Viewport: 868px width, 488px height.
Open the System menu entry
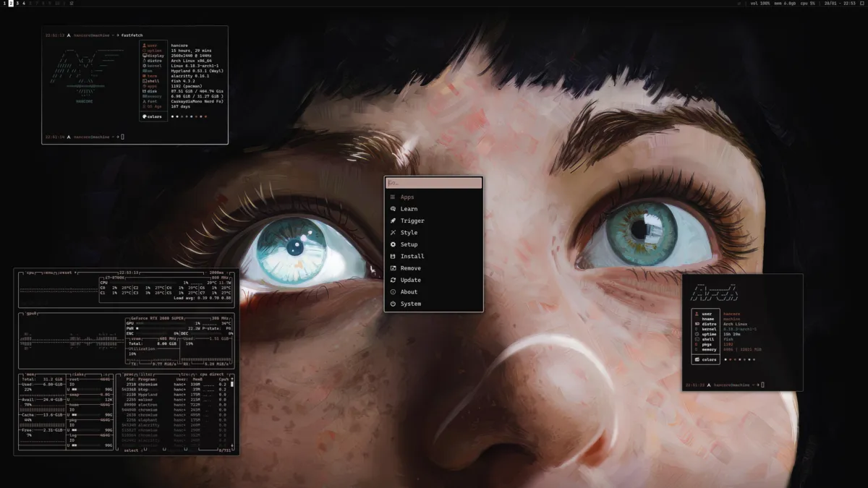(x=433, y=304)
